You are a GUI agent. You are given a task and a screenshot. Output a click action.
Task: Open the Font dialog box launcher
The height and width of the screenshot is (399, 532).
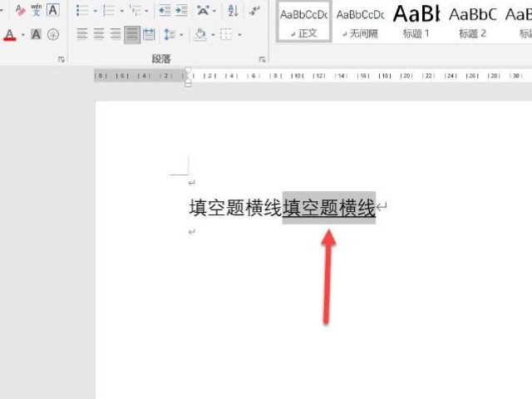61,59
